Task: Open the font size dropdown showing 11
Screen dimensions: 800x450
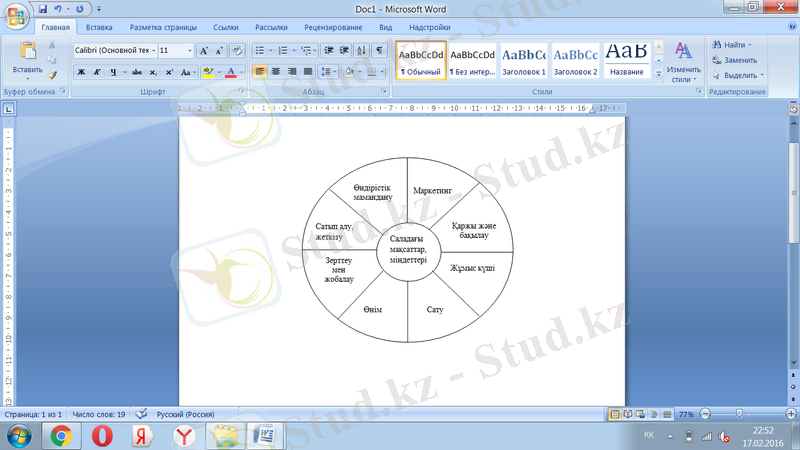Action: point(176,50)
